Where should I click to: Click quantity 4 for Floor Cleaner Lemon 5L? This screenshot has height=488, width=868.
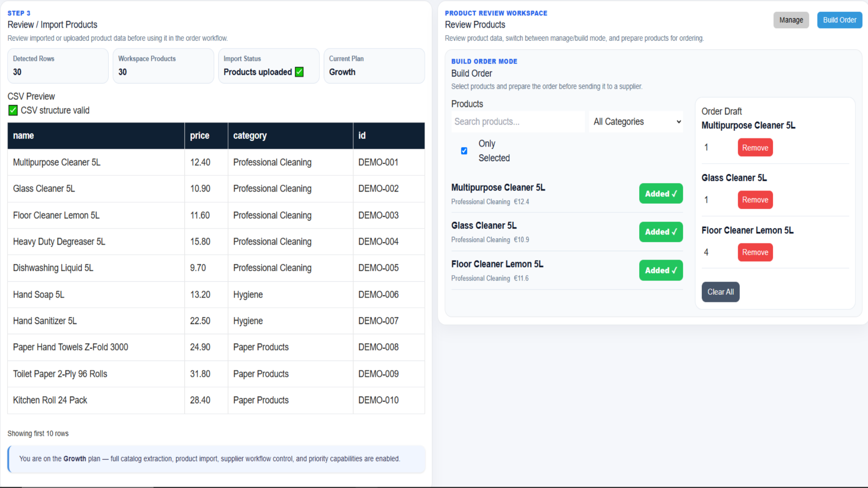(x=706, y=252)
